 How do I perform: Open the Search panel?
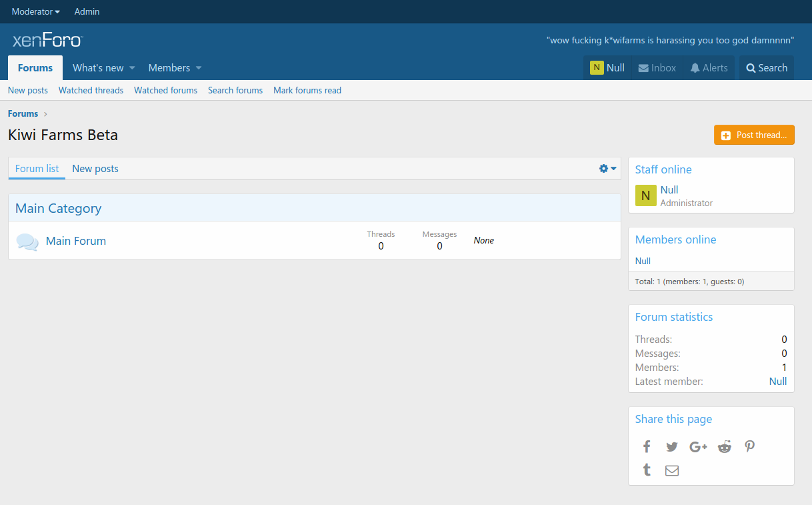point(767,68)
